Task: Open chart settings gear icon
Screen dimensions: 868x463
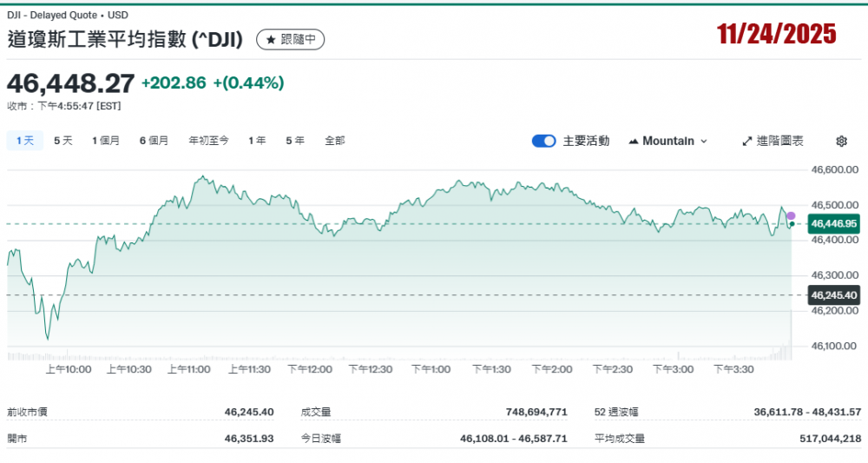Action: tap(840, 141)
